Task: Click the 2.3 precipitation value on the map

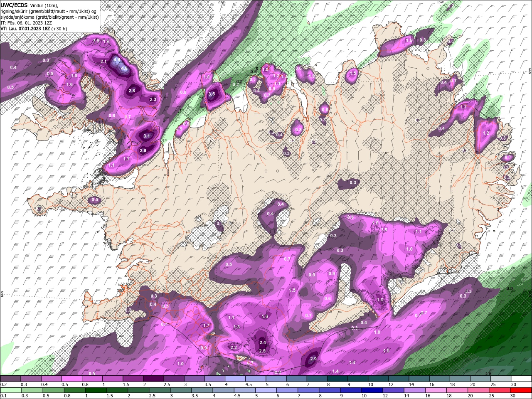Action: click(x=153, y=99)
